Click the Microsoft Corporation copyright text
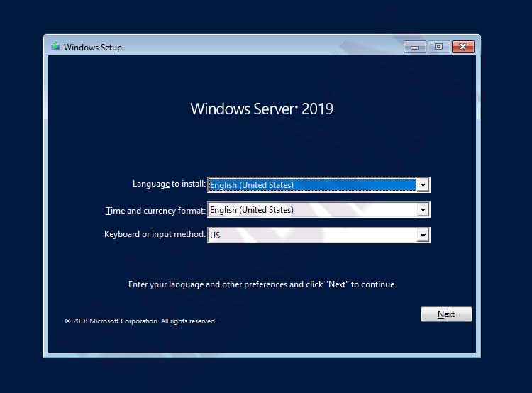This screenshot has height=393, width=532. (140, 321)
